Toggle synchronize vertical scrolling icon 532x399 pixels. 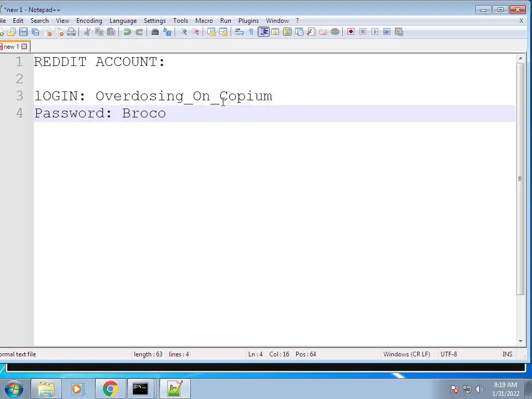211,32
